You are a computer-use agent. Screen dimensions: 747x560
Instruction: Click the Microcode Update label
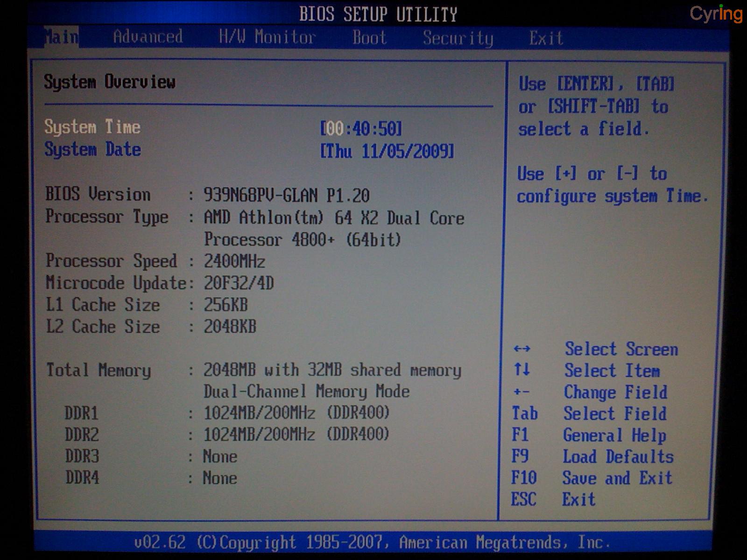coord(117,283)
